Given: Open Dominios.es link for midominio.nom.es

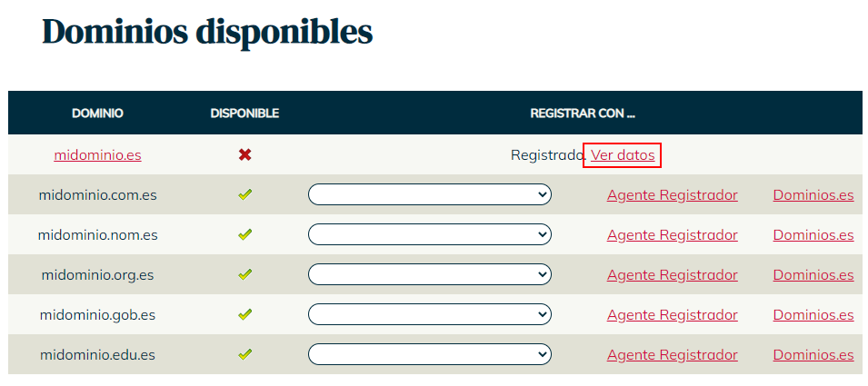Looking at the screenshot, I should point(813,234).
